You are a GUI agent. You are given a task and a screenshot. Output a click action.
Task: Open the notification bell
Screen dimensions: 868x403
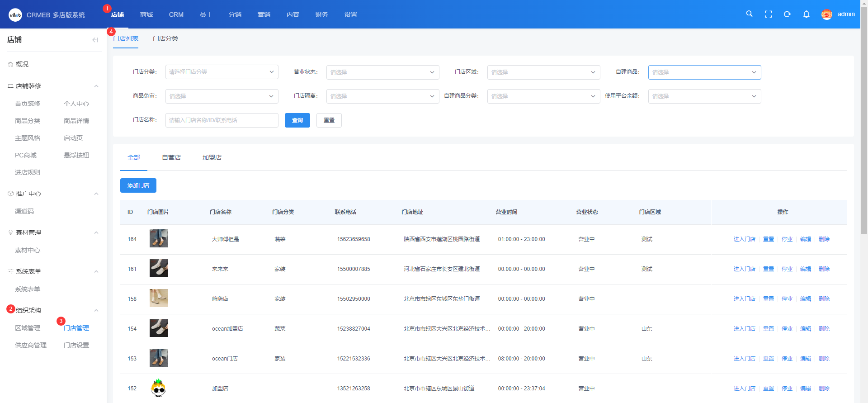pos(806,14)
